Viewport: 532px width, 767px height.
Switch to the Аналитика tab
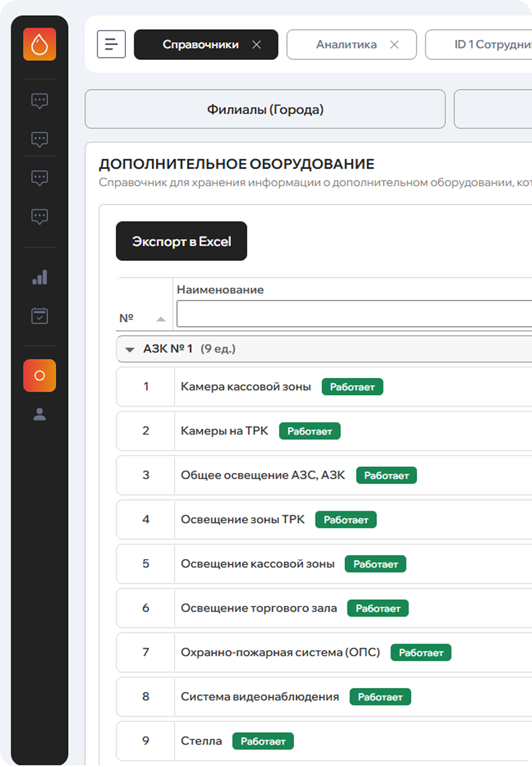click(x=346, y=45)
